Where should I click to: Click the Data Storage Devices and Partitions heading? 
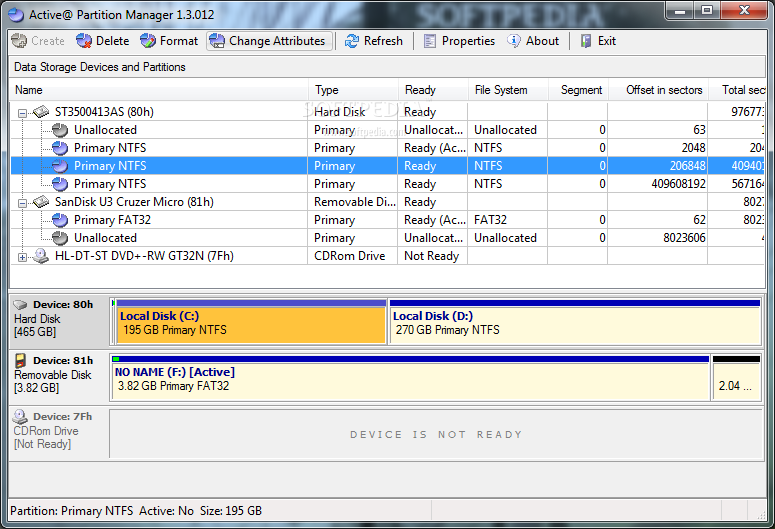click(100, 67)
